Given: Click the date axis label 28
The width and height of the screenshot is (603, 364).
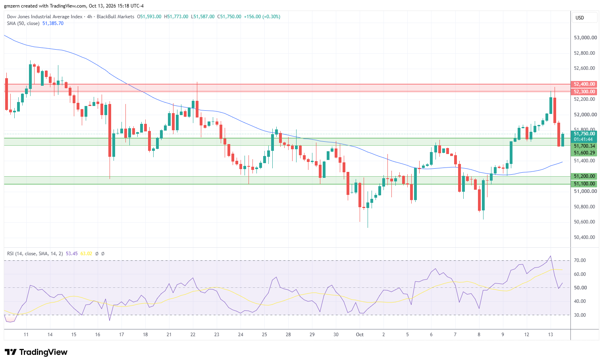Looking at the screenshot, I should point(288,335).
